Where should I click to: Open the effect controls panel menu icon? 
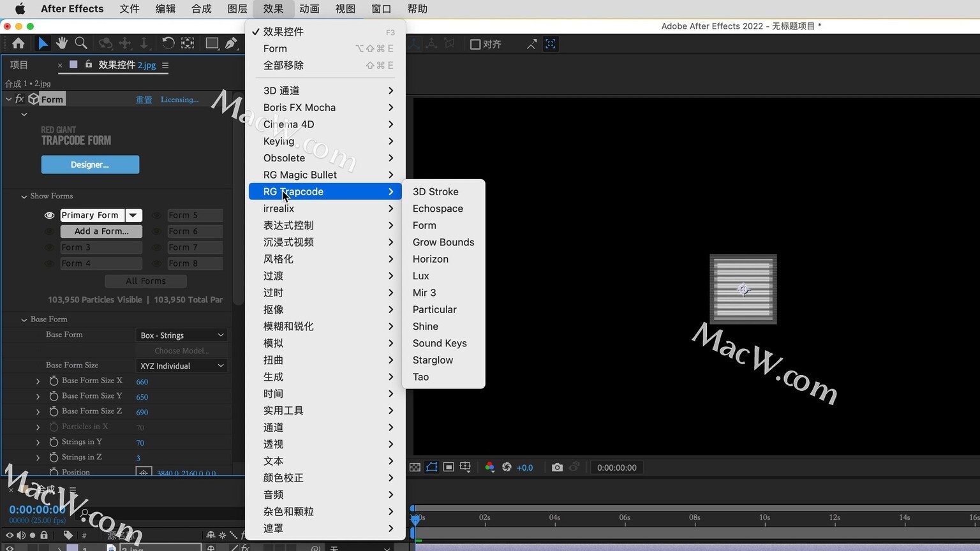165,65
